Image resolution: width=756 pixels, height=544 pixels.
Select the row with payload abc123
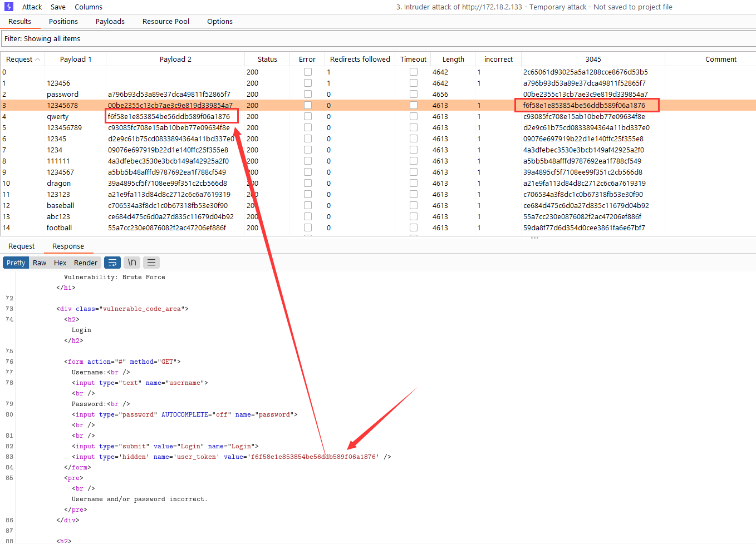pos(378,216)
